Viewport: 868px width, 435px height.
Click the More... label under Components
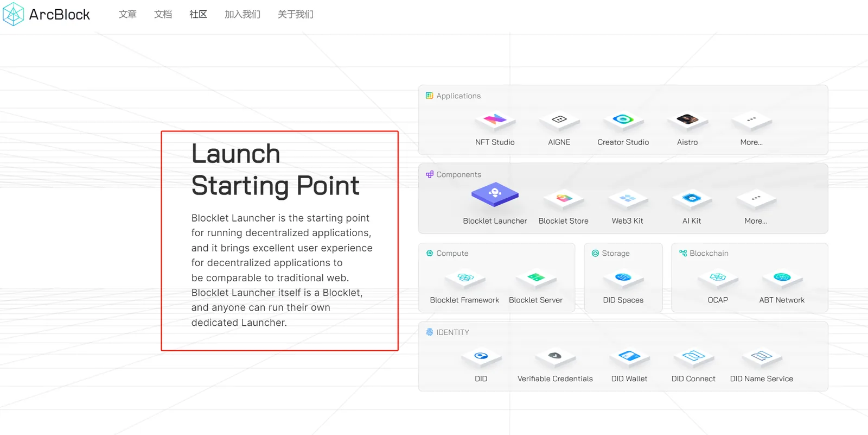[756, 221]
